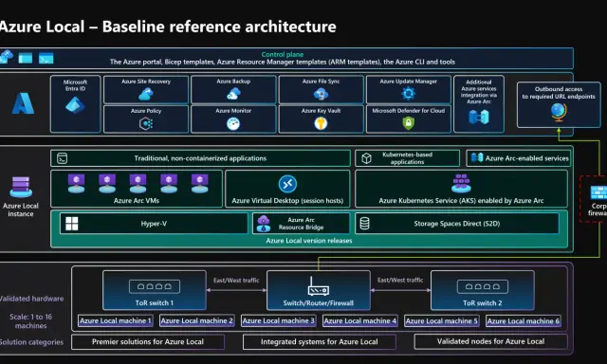This screenshot has width=607, height=364.
Task: Click 'Outbound access to required URL endpoints' text
Action: (x=559, y=93)
